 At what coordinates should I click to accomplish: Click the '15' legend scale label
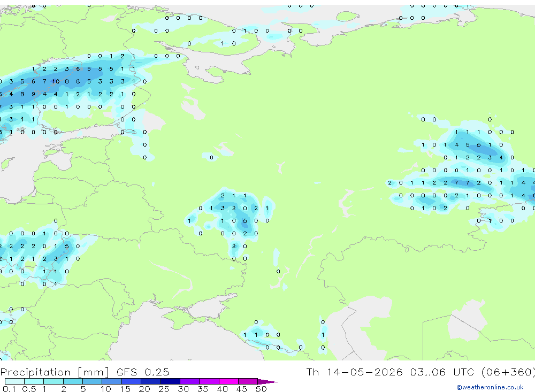pos(125,389)
